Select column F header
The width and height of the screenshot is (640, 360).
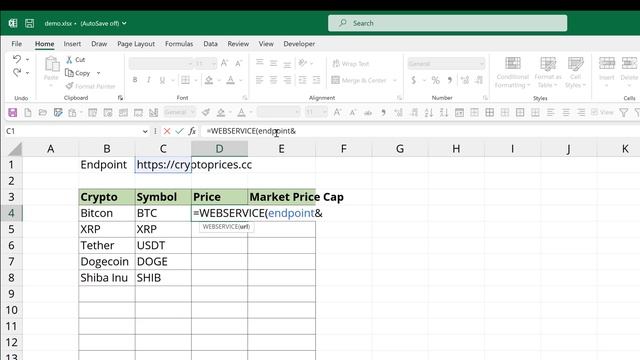tap(344, 149)
